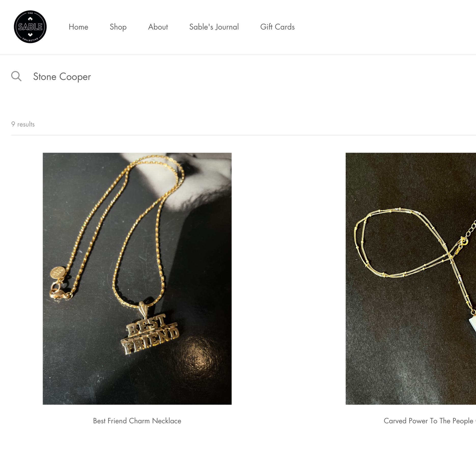Click the 9 results count text
The height and width of the screenshot is (476, 476).
(23, 124)
